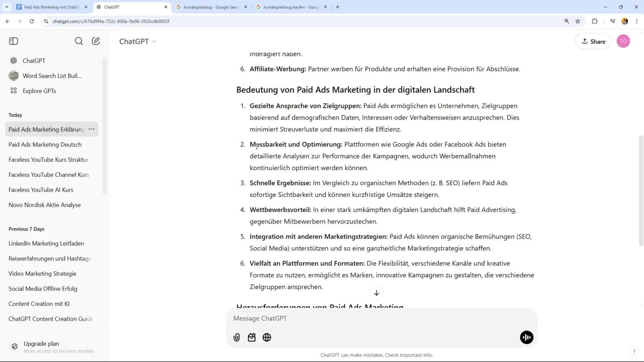Click the conversation vertical scrollbar
Image resolution: width=644 pixels, height=362 pixels.
641,191
